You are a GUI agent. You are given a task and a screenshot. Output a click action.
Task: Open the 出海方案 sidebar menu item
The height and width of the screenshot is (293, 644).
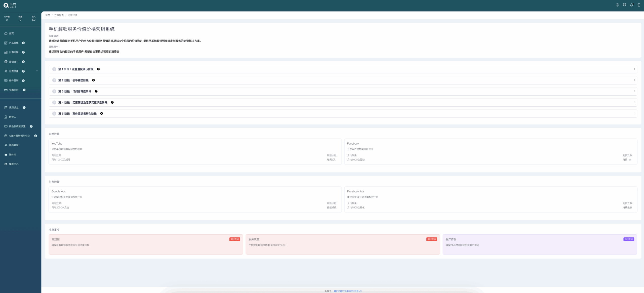pos(14,52)
